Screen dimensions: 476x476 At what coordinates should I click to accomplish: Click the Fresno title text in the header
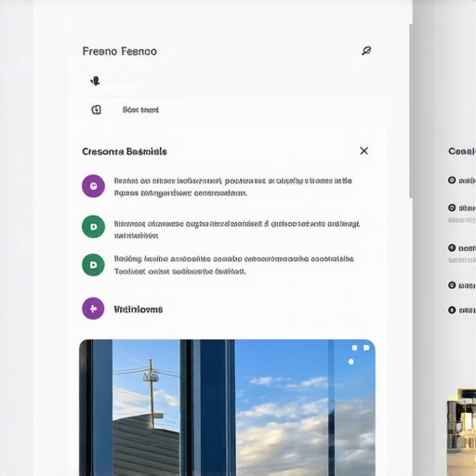pyautogui.click(x=120, y=51)
